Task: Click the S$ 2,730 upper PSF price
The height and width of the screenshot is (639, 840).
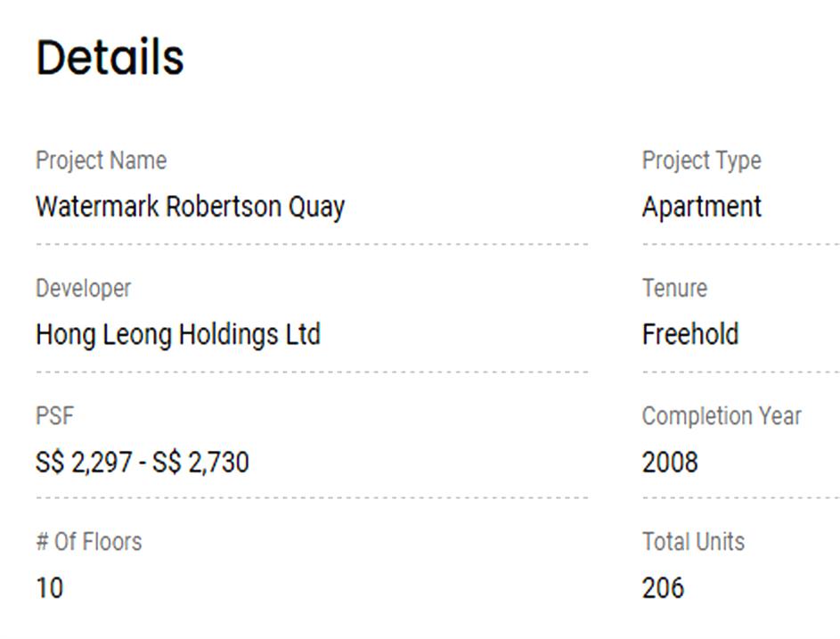Action: pyautogui.click(x=200, y=463)
